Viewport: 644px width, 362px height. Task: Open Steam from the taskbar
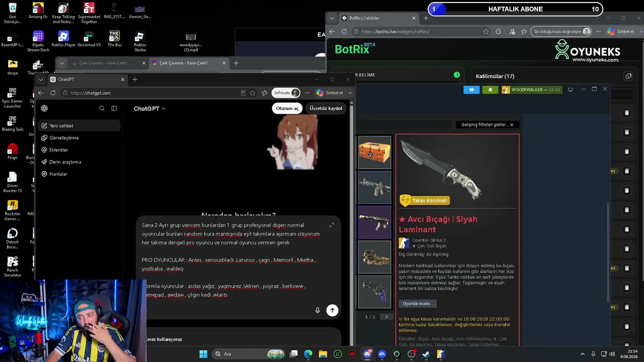click(426, 354)
